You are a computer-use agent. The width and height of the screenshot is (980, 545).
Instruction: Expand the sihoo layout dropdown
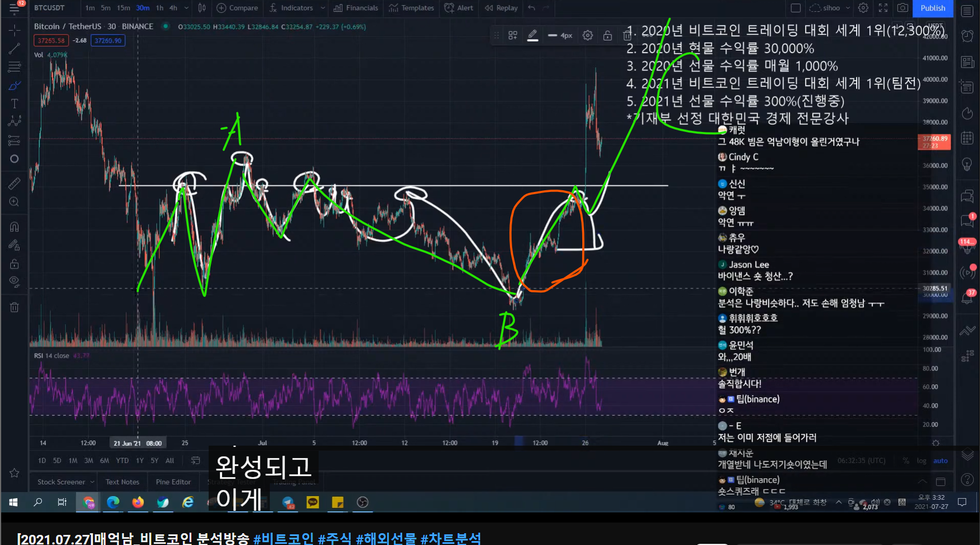tap(848, 8)
